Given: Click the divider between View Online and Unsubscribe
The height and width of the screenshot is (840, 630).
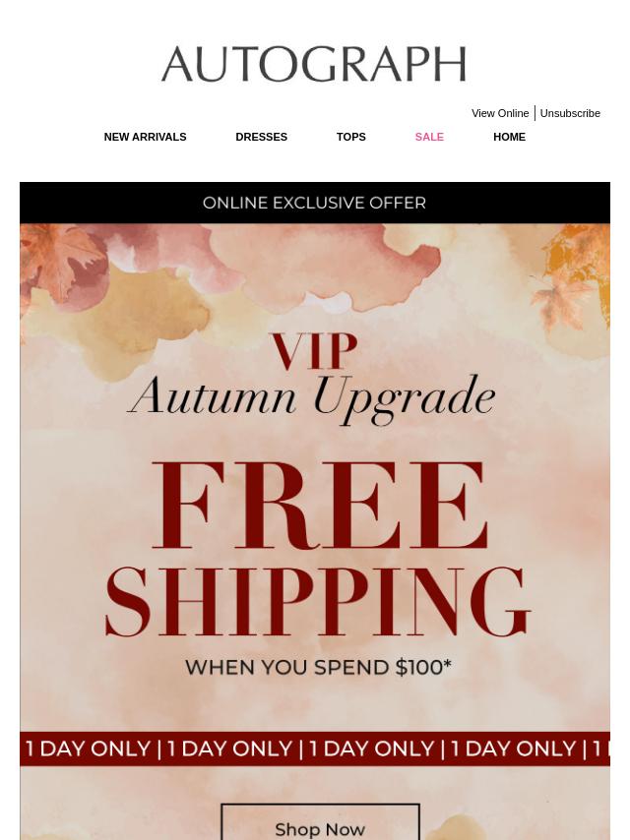Looking at the screenshot, I should (x=535, y=113).
